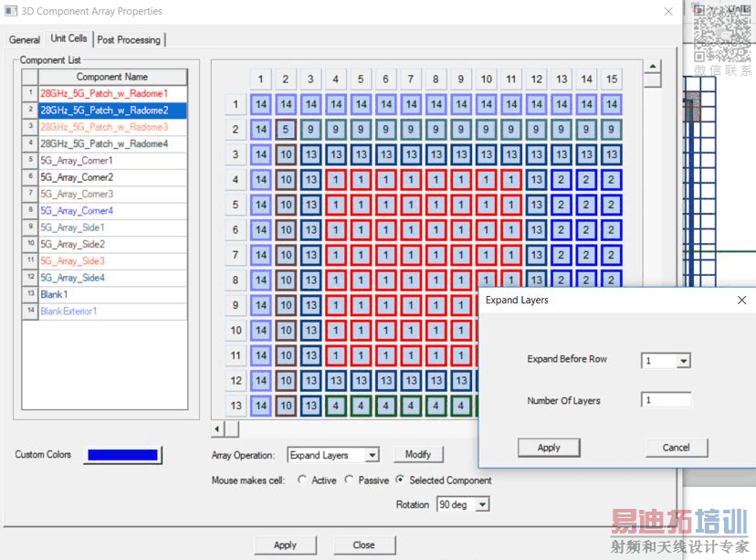Screen dimensions: 756x560
Task: Select the 5G_Array_Corner1 component
Action: click(x=112, y=161)
